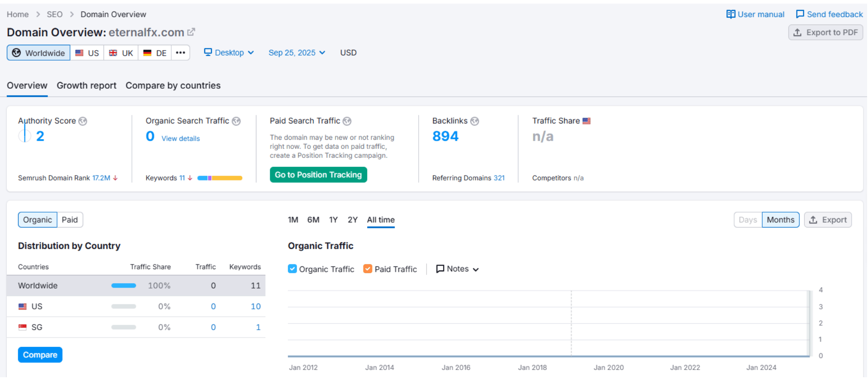Click Go to Position Tracking button
The width and height of the screenshot is (868, 389).
point(318,175)
